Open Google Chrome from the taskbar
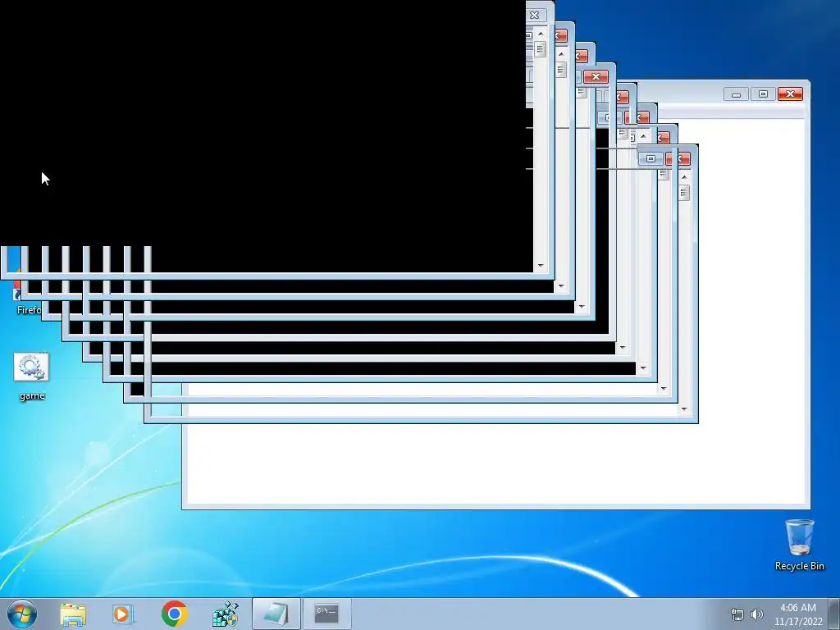840x630 pixels. 174,614
